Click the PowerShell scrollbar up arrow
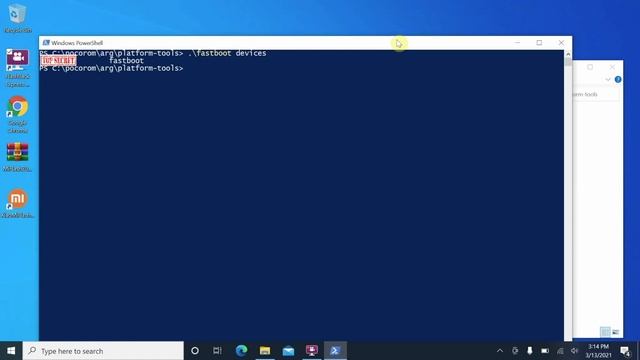 click(568, 53)
